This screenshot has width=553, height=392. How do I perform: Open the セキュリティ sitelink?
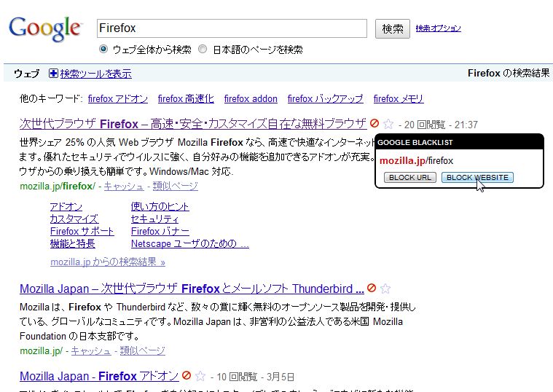[155, 219]
